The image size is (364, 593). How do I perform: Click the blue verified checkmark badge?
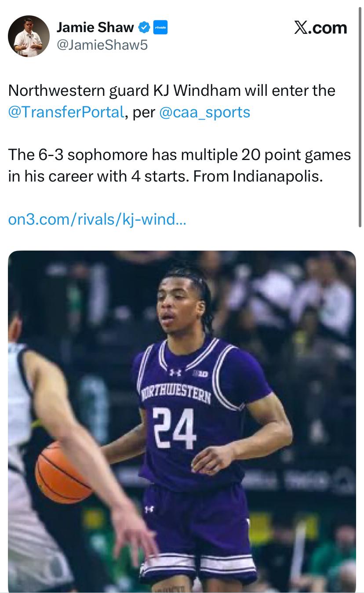click(x=143, y=27)
